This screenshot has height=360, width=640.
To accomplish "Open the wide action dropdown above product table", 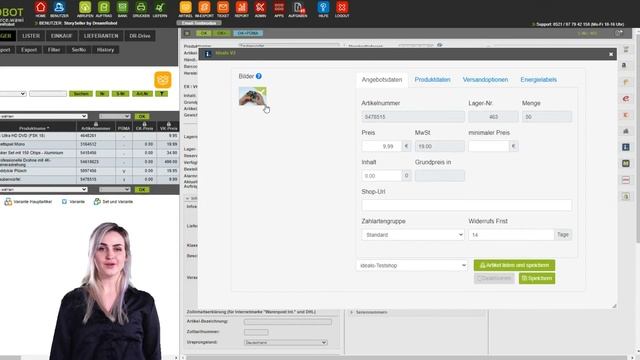I will tap(44, 116).
